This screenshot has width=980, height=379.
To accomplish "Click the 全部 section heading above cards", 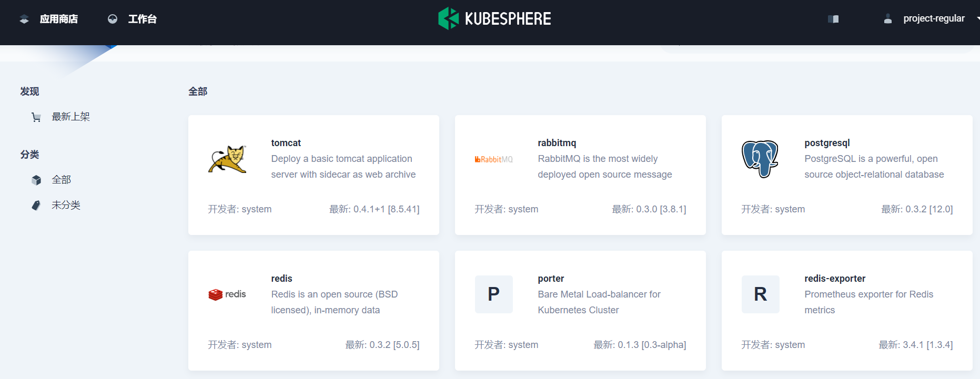I will point(198,91).
